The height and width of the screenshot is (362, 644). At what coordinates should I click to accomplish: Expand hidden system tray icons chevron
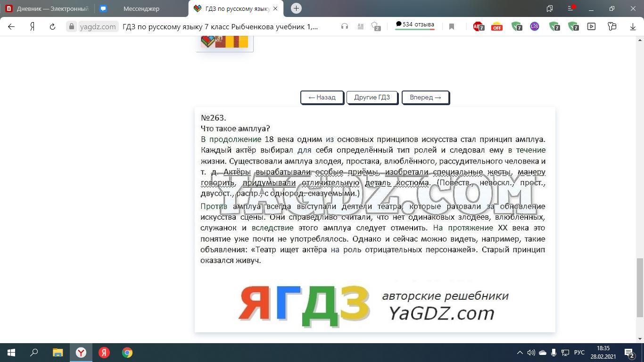click(520, 353)
